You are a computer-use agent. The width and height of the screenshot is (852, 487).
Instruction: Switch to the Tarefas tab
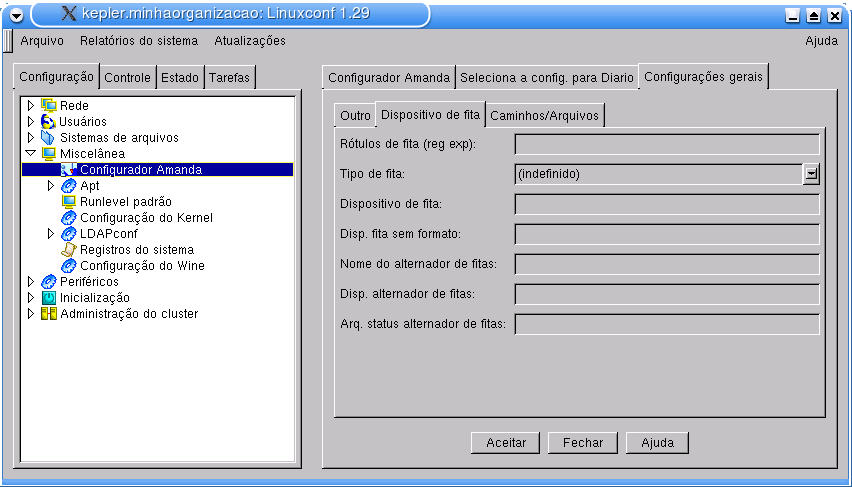229,78
